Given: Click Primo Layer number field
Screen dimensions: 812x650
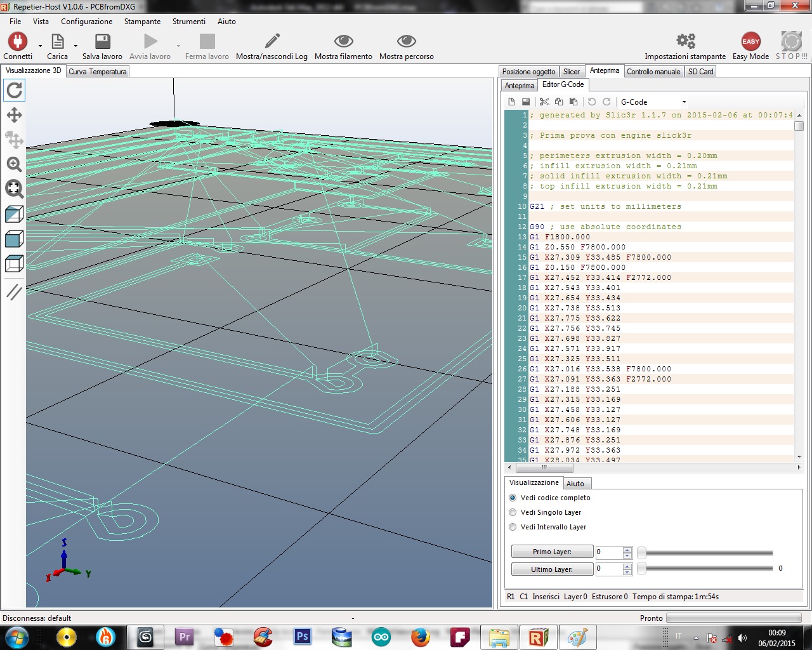Looking at the screenshot, I should coord(609,552).
